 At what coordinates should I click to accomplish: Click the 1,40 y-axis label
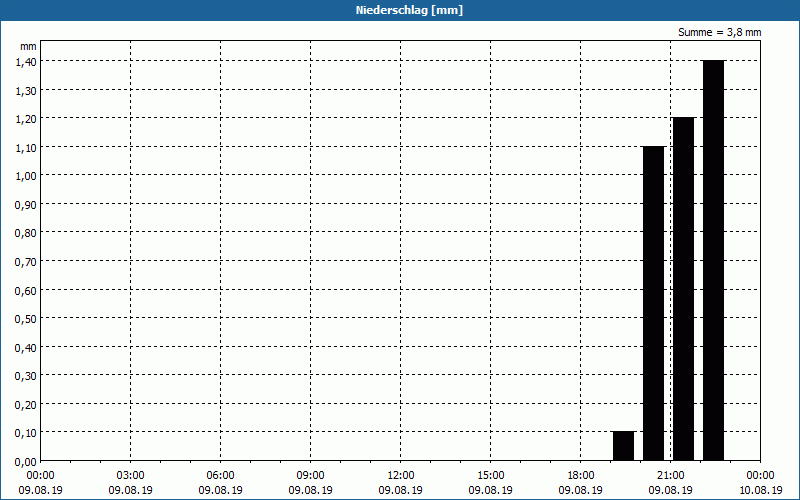pos(26,62)
